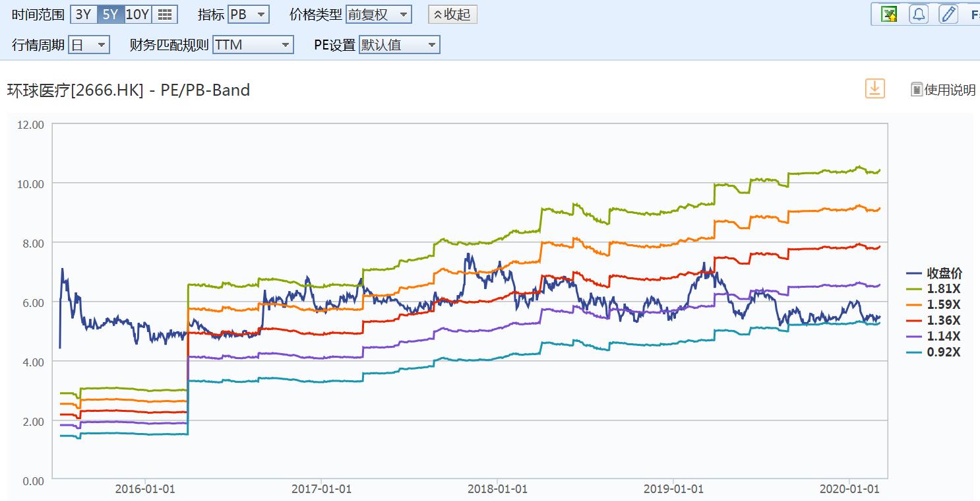This screenshot has width=980, height=501.
Task: Click the 使用说明 document icon
Action: tap(917, 90)
